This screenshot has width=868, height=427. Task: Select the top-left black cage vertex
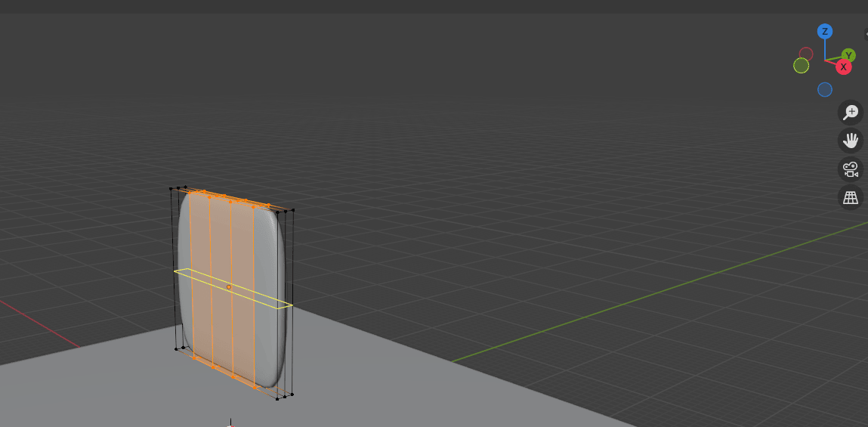coord(172,188)
